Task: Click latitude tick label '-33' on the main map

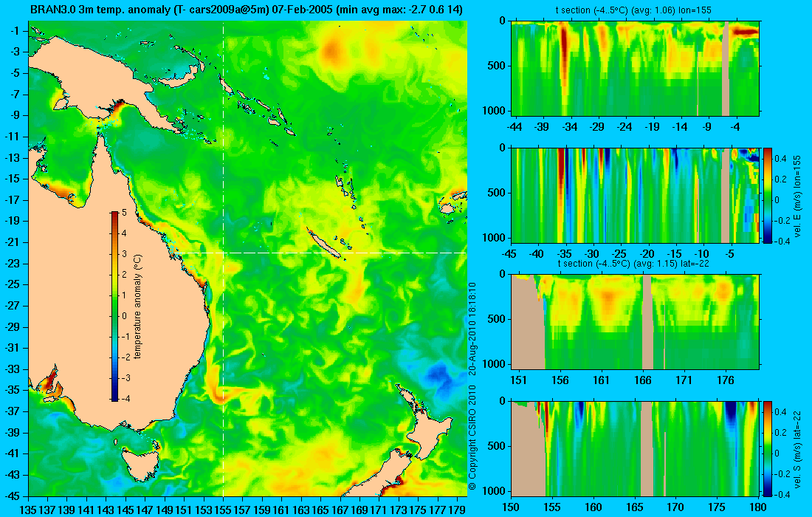Action: click(13, 369)
